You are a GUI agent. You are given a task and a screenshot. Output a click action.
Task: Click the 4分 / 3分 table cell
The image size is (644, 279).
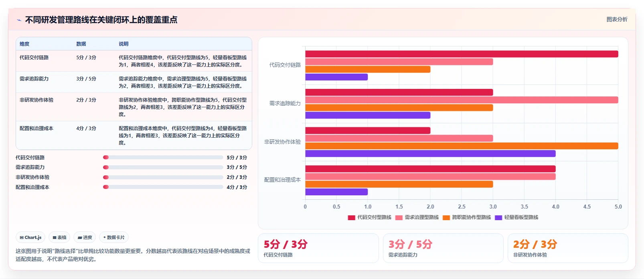coord(86,128)
